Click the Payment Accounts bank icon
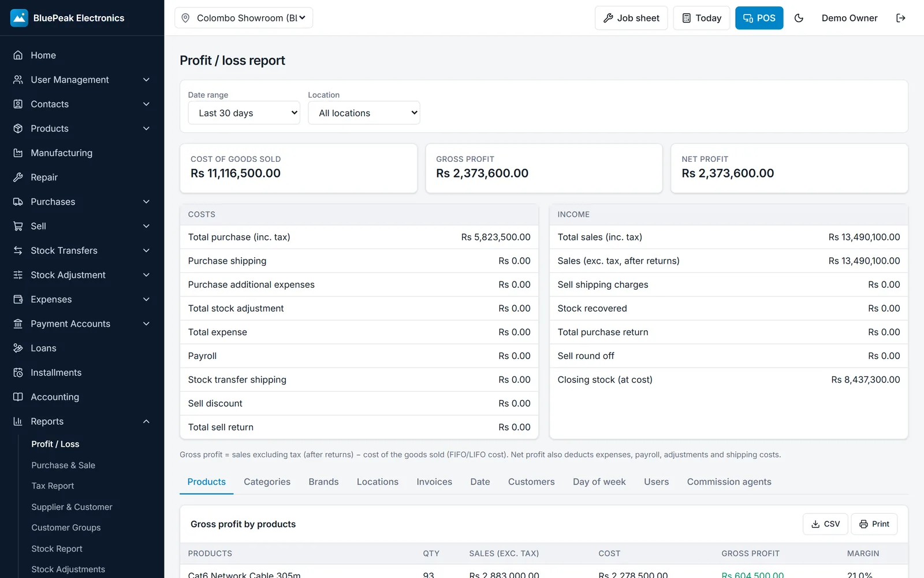The image size is (924, 578). pos(18,324)
